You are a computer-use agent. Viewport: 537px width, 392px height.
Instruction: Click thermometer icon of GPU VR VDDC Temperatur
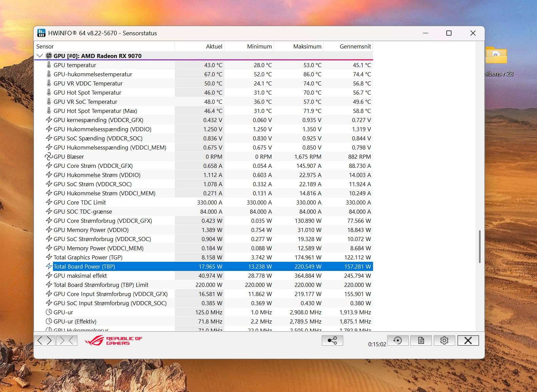point(49,83)
